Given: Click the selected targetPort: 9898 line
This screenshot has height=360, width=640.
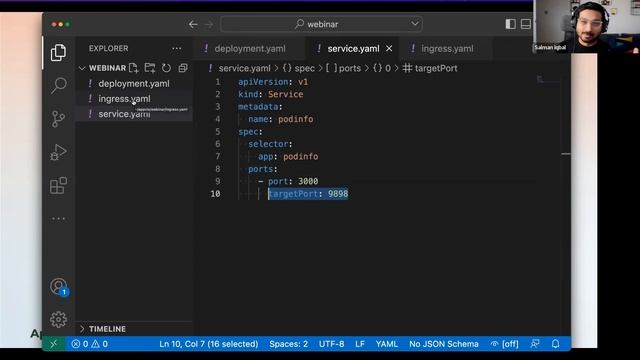Looking at the screenshot, I should 308,194.
